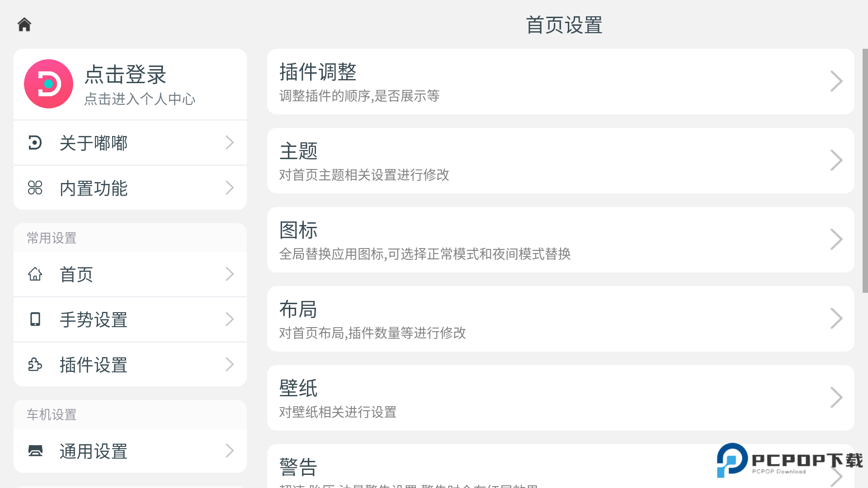
Task: Click the 内置功能 four-circle icon
Action: (35, 188)
